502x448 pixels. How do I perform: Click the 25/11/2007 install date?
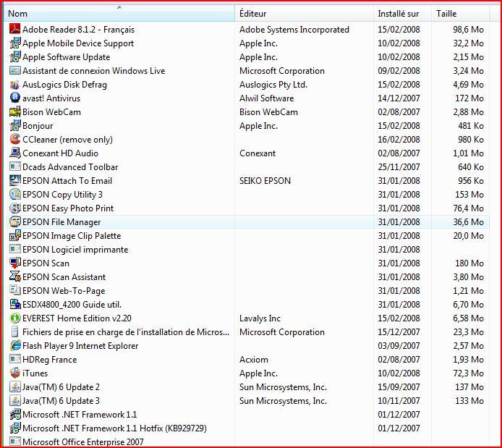click(x=399, y=167)
